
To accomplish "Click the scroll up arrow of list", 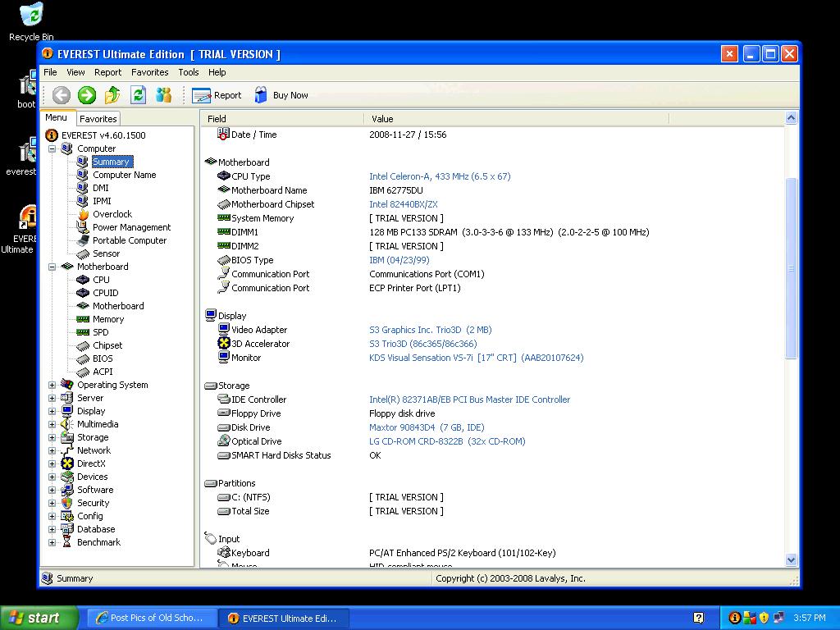I will (792, 118).
